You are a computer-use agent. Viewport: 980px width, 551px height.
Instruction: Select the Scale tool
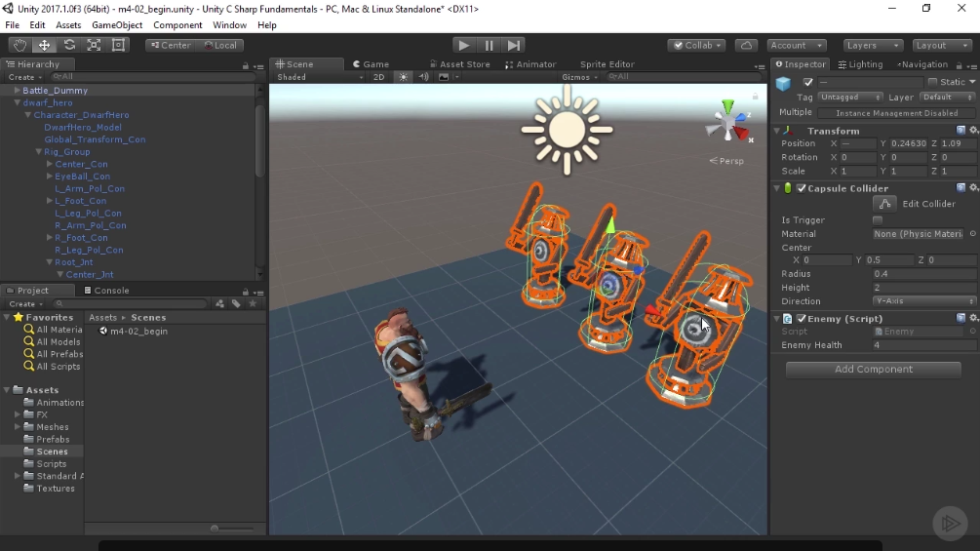point(94,45)
